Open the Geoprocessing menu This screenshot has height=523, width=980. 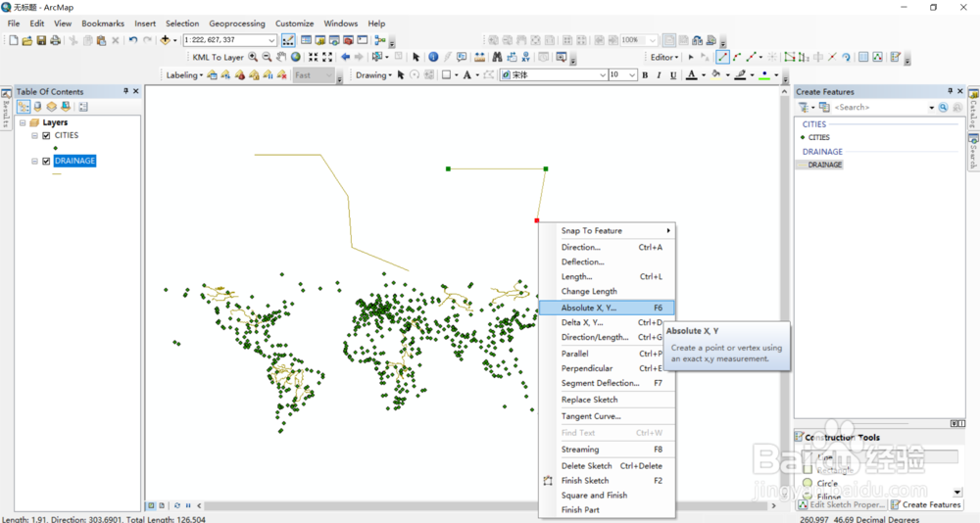237,24
